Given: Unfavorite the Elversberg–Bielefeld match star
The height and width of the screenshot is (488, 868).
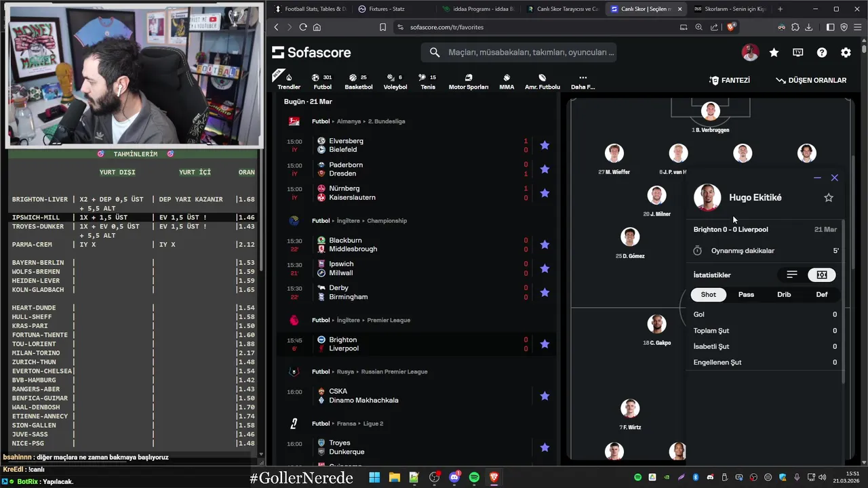Looking at the screenshot, I should 545,145.
